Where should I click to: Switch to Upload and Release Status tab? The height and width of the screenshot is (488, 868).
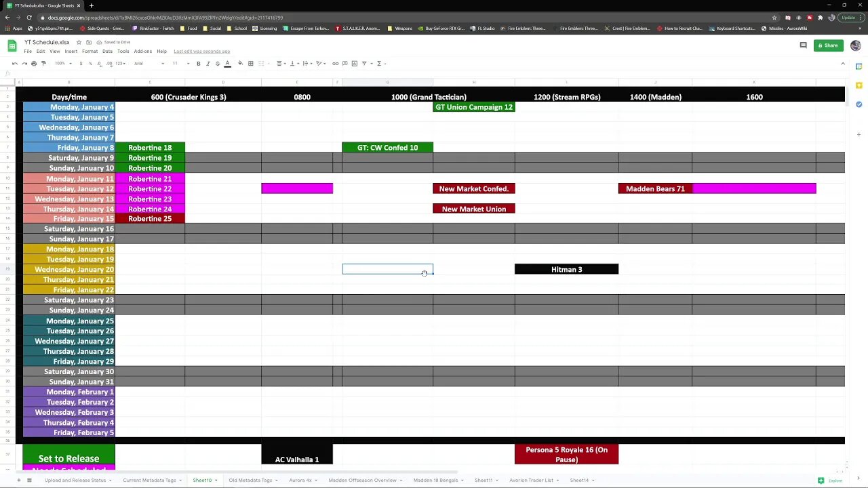point(75,481)
